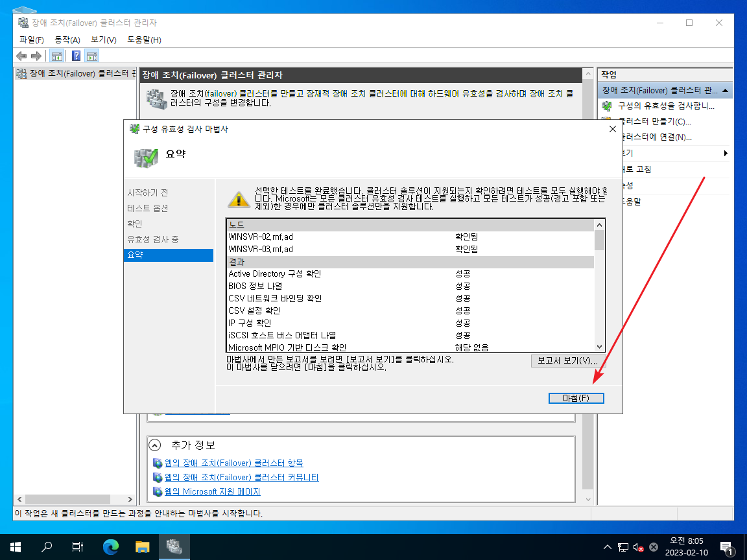Open the 파일(F) menu

pyautogui.click(x=31, y=40)
